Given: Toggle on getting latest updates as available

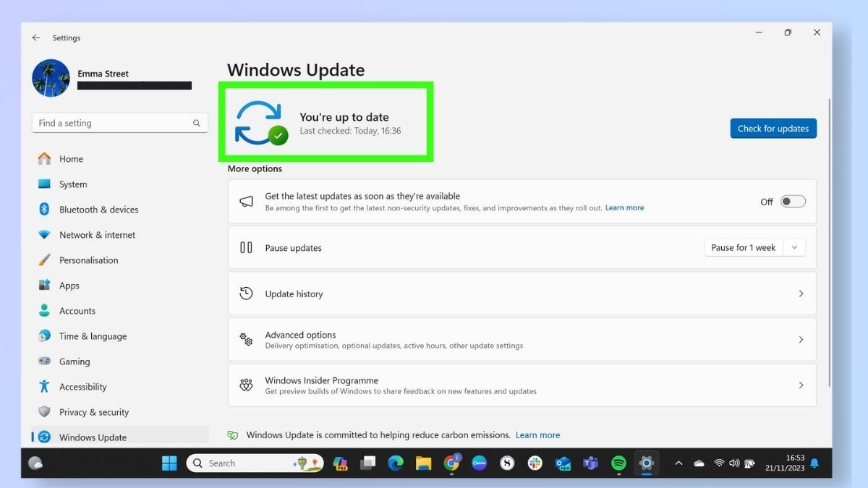Looking at the screenshot, I should click(793, 201).
